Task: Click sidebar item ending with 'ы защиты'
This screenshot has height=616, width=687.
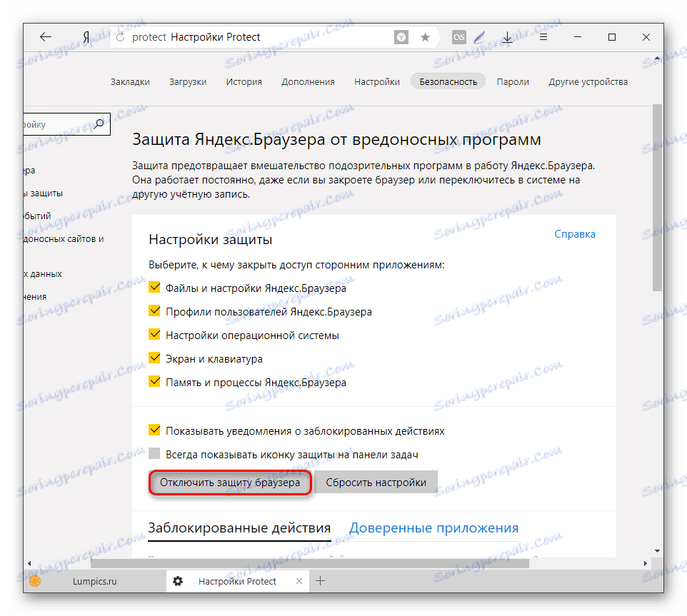Action: point(44,193)
